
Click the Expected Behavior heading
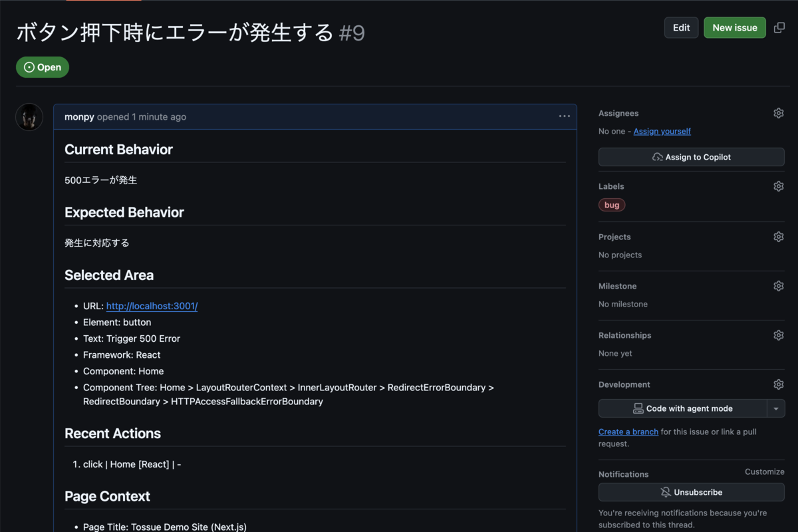coord(124,213)
